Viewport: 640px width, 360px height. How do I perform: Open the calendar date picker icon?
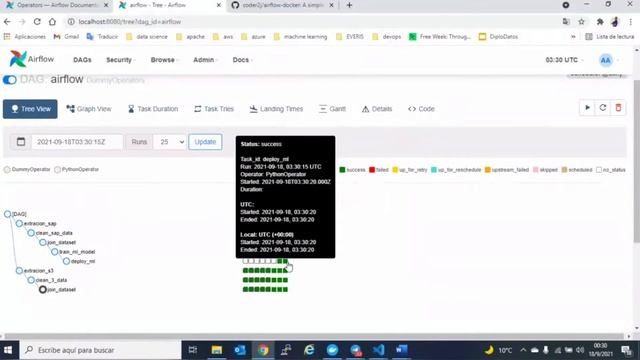click(x=21, y=142)
